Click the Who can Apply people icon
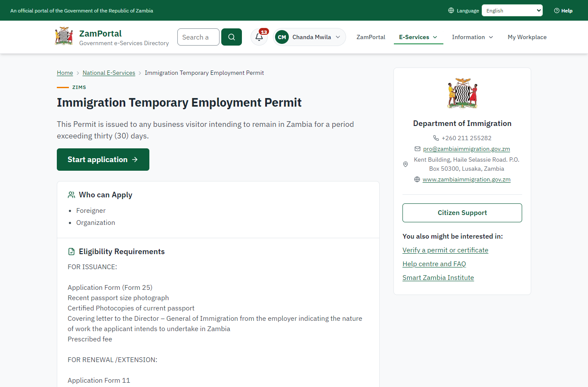The image size is (588, 387). pyautogui.click(x=71, y=195)
